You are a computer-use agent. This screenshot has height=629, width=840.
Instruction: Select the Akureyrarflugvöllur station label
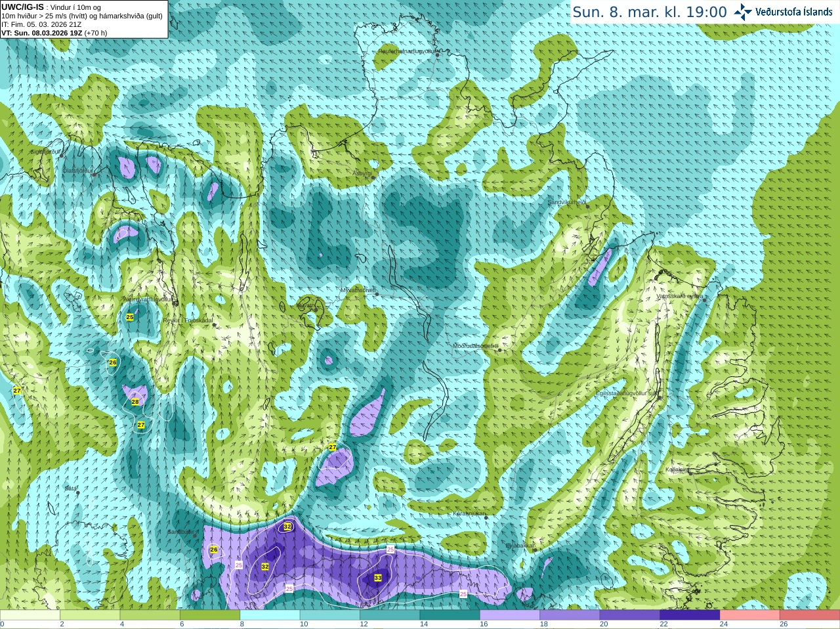(x=148, y=299)
